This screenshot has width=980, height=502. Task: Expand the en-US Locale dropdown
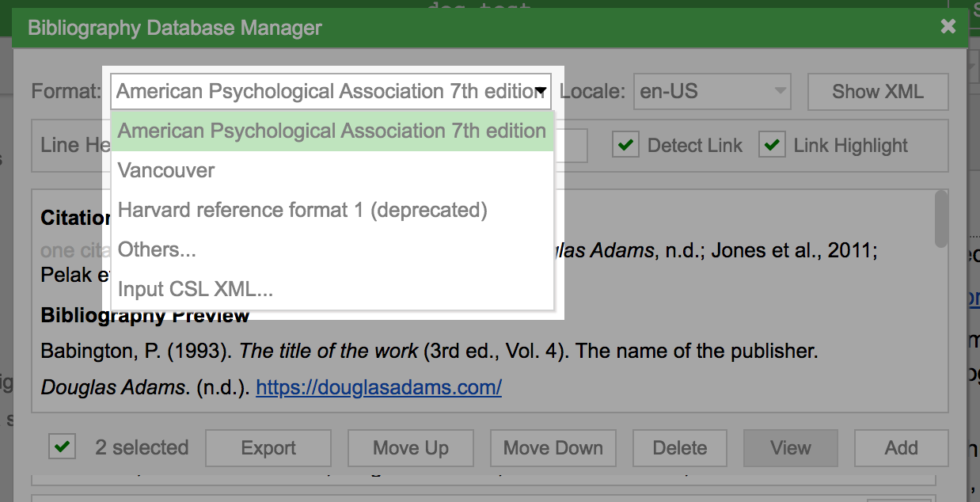coord(712,92)
